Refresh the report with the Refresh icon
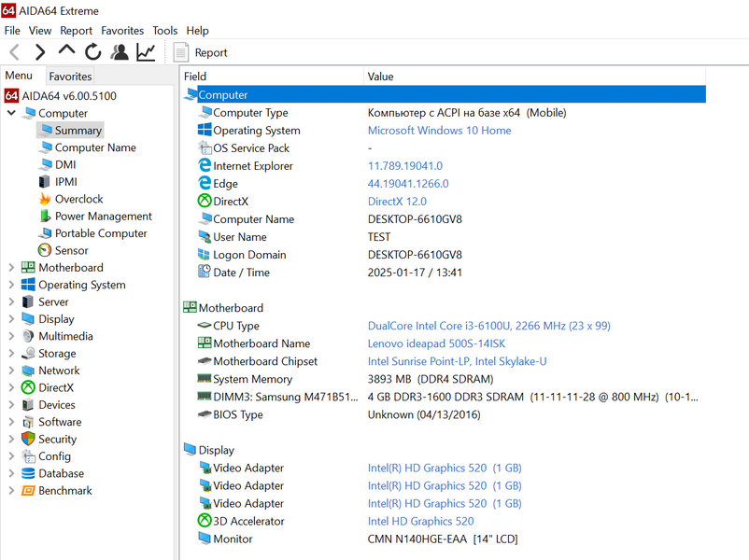 point(92,52)
